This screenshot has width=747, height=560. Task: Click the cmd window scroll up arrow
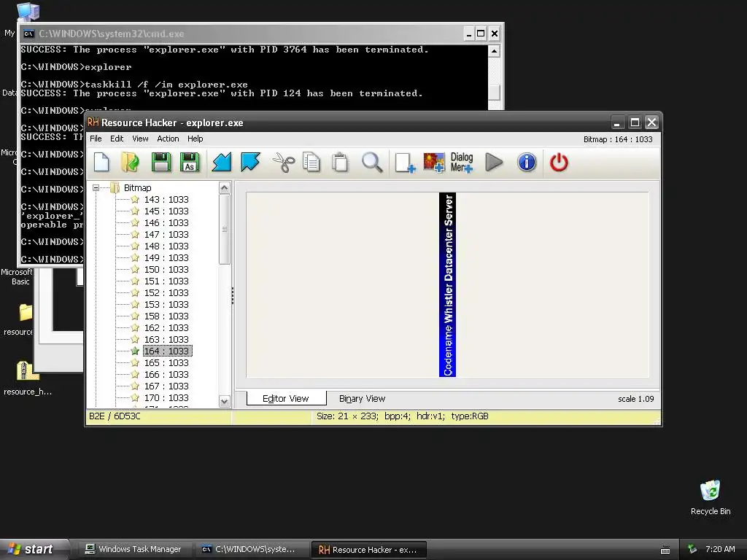click(x=494, y=51)
